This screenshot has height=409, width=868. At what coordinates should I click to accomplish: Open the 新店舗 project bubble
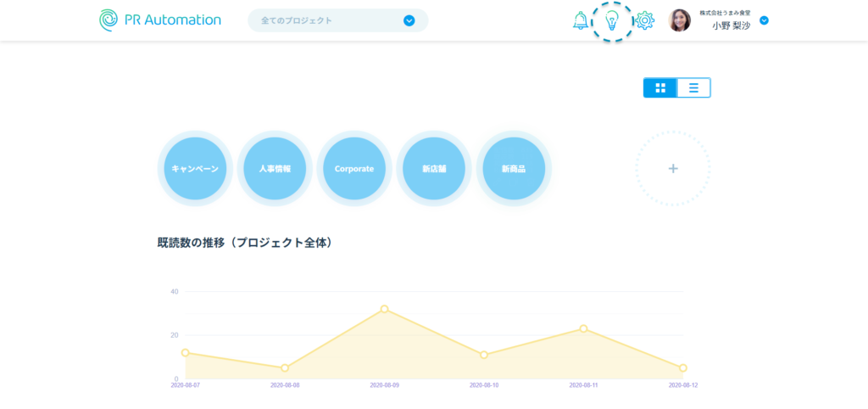click(x=434, y=169)
